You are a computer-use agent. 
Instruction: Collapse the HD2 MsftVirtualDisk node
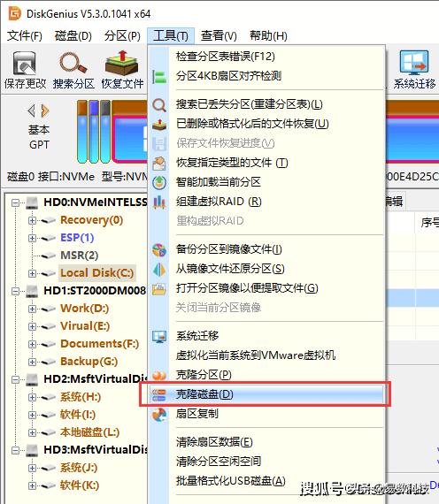click(15, 379)
